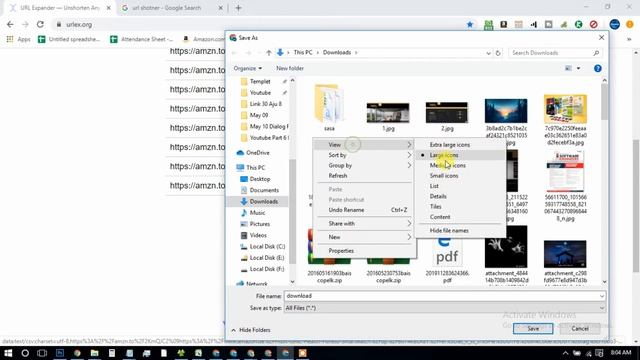Open the notification center icon
Screen dimensions: 640x360
[x=599, y=353]
